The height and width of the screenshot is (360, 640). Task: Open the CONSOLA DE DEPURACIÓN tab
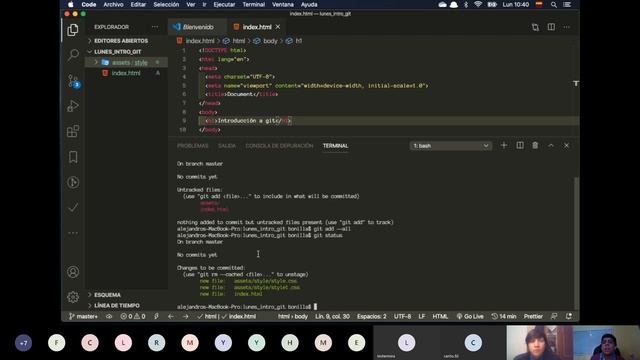(279, 146)
